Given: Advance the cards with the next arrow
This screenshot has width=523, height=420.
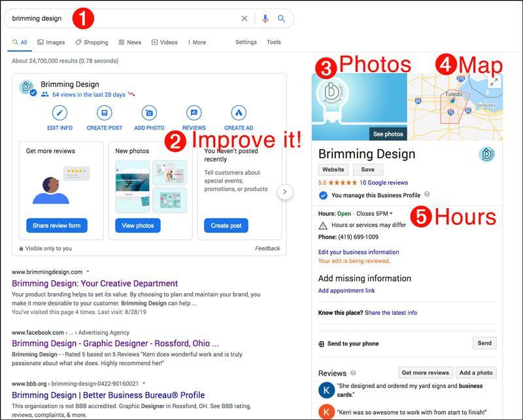Looking at the screenshot, I should pos(285,192).
